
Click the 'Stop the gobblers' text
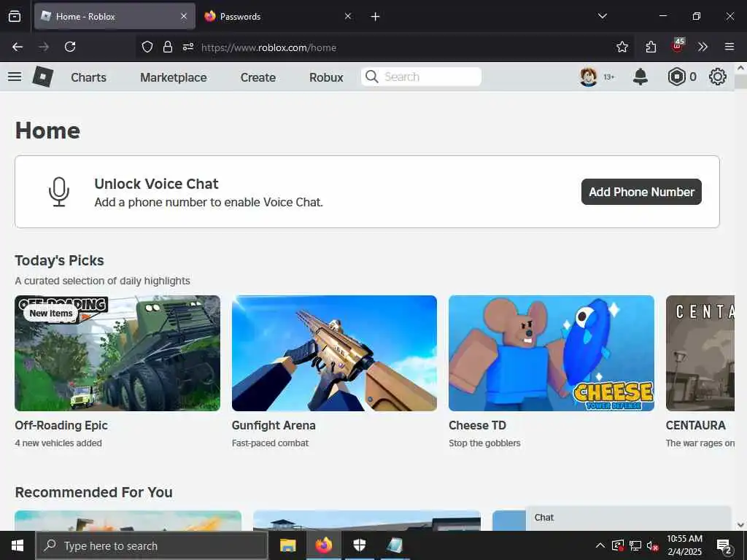(484, 443)
